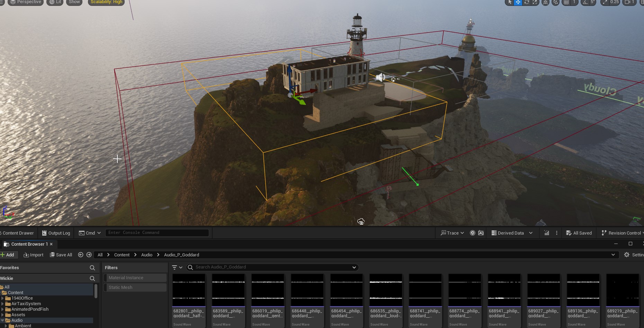Open the Cmd console type dropdown
Image resolution: width=644 pixels, height=328 pixels.
90,233
